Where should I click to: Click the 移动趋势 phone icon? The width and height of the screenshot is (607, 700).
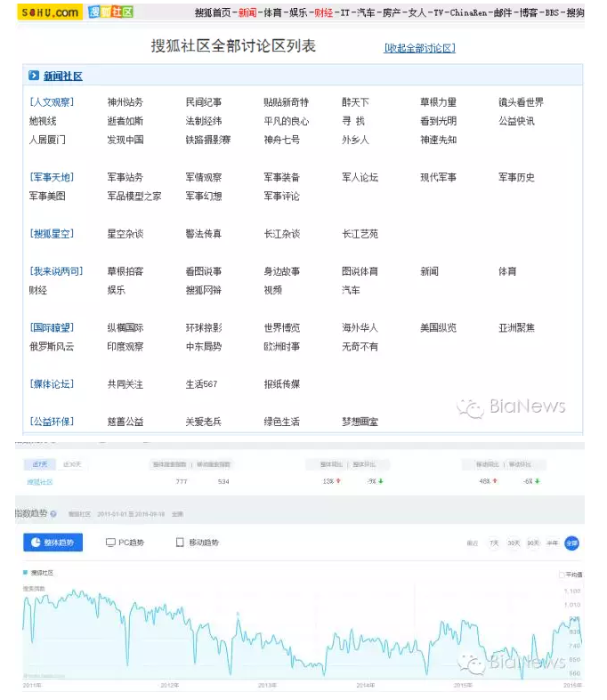[x=180, y=542]
